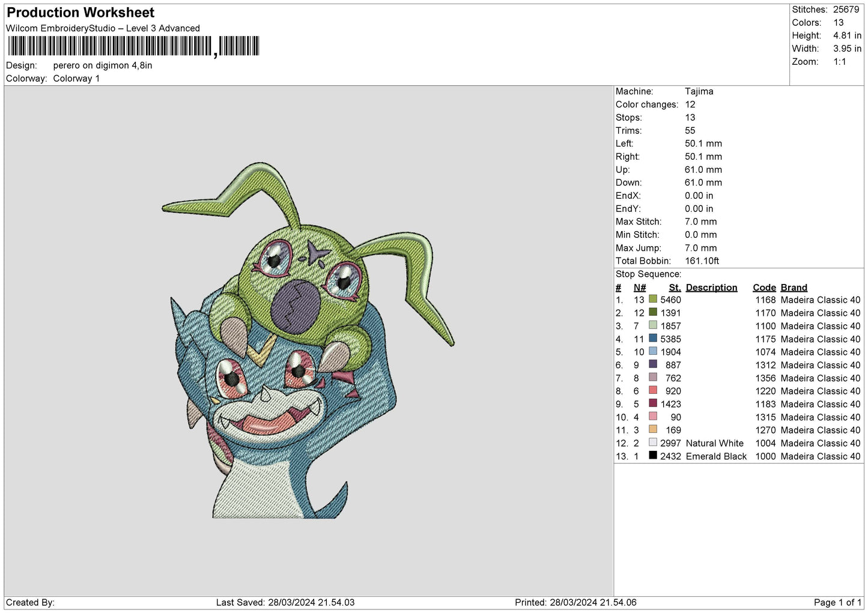The height and width of the screenshot is (613, 868).
Task: Click the Zoom value '1:1'
Action: coord(840,62)
